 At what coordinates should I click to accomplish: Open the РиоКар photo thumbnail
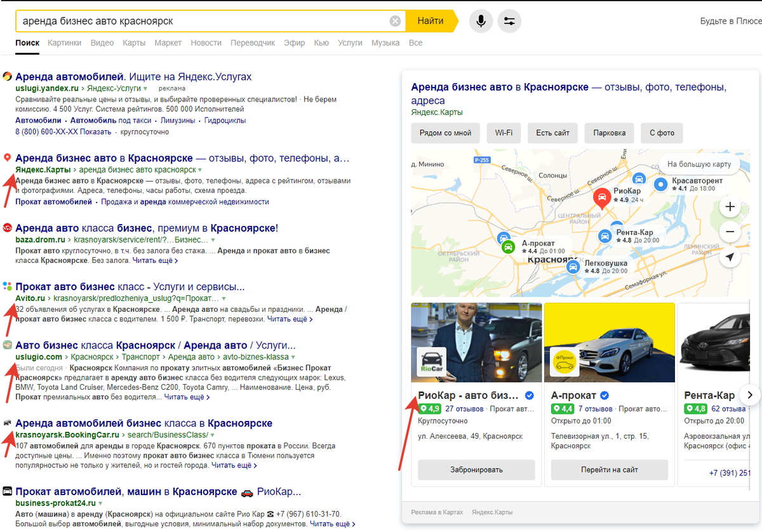pos(476,343)
